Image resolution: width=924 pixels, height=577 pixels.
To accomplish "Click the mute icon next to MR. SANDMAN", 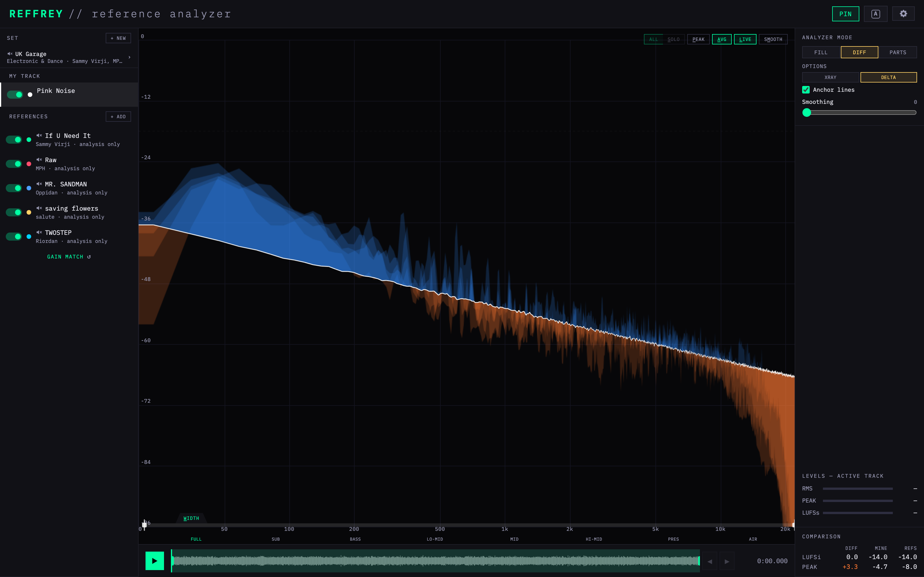I will click(x=39, y=184).
